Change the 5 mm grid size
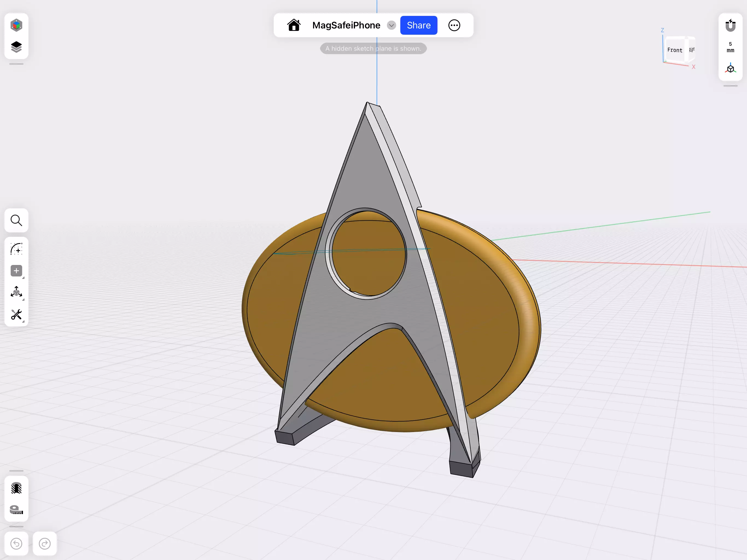This screenshot has height=560, width=747. (x=730, y=47)
